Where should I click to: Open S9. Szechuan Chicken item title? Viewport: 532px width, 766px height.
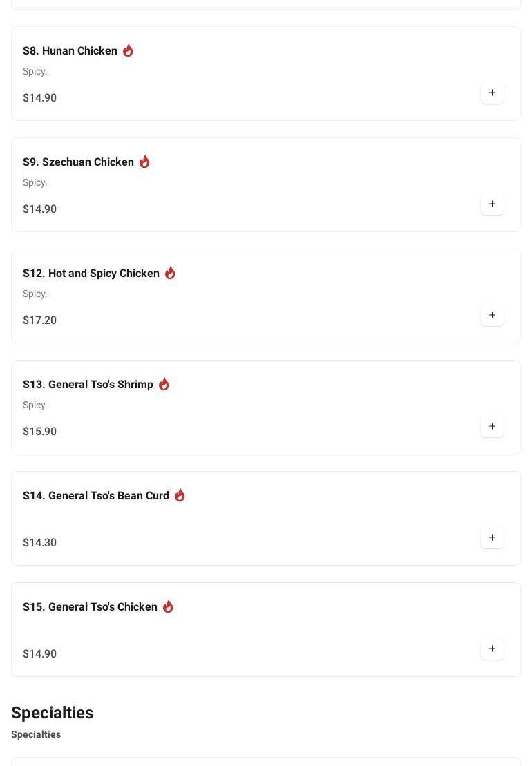(x=78, y=162)
